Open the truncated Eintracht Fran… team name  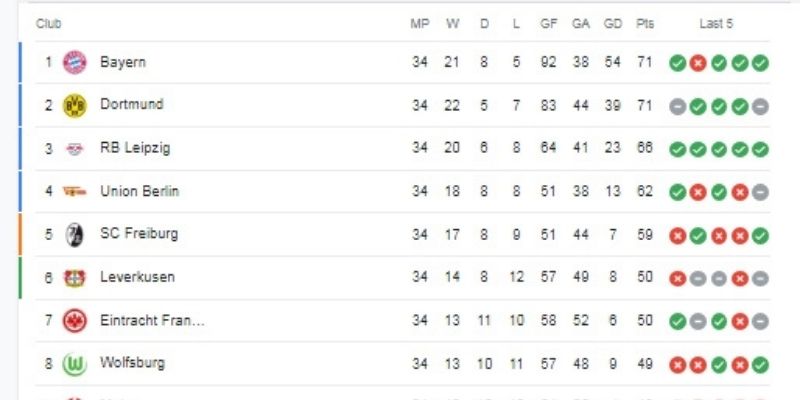[x=152, y=320]
